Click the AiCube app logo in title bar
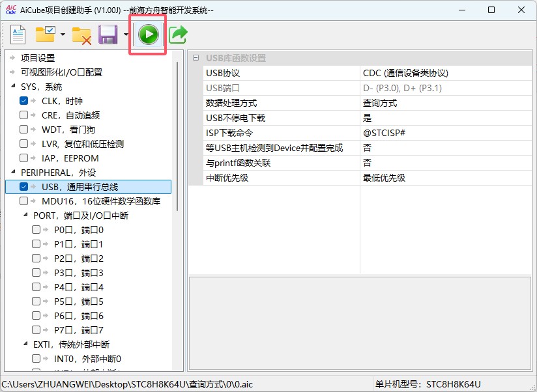 click(10, 10)
